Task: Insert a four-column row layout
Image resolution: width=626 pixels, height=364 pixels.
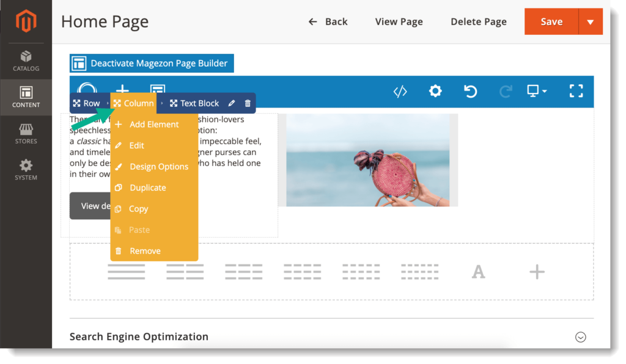Action: pyautogui.click(x=302, y=272)
